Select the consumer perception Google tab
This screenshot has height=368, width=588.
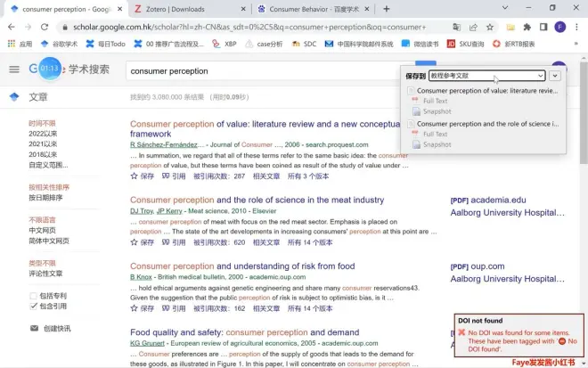pyautogui.click(x=66, y=9)
